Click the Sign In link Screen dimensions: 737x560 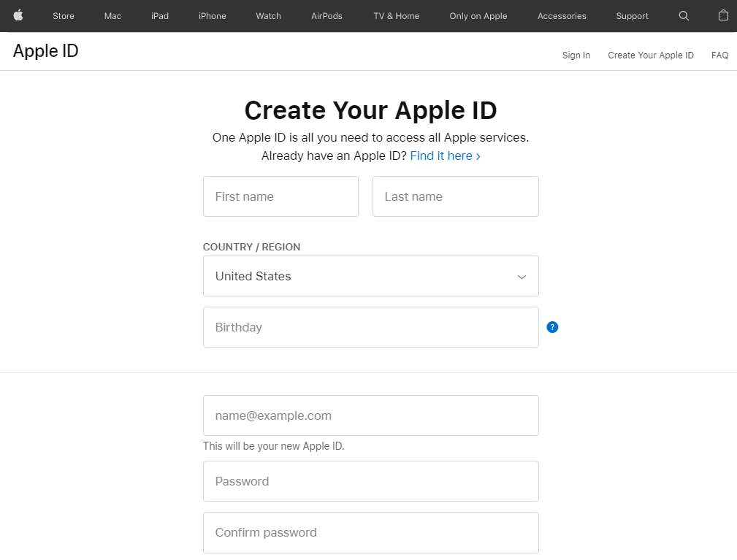pos(576,55)
